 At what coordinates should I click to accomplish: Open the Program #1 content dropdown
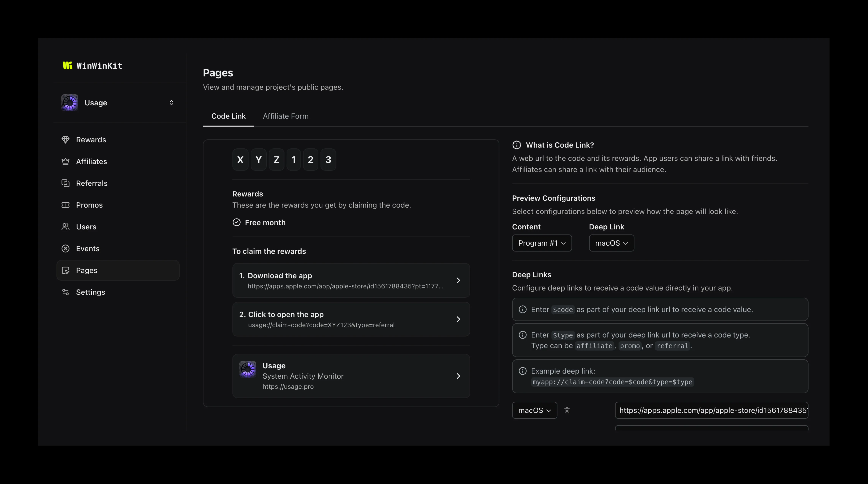click(541, 243)
